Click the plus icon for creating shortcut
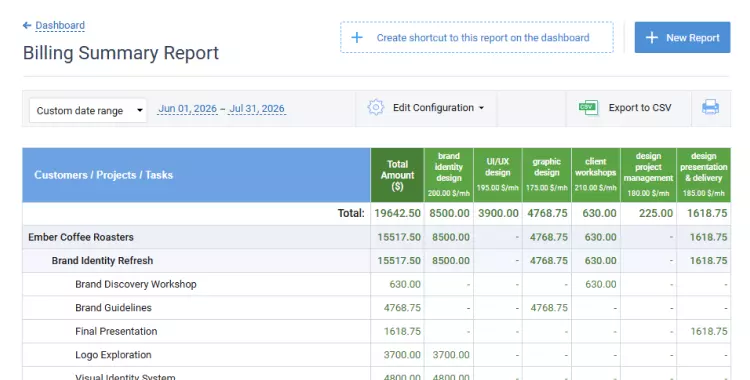The height and width of the screenshot is (380, 750). tap(357, 37)
